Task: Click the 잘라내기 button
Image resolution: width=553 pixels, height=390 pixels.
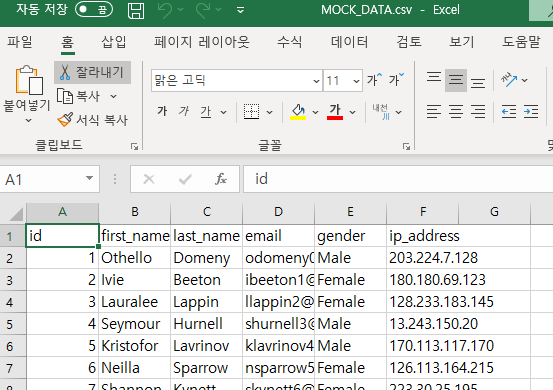Action: (x=92, y=72)
